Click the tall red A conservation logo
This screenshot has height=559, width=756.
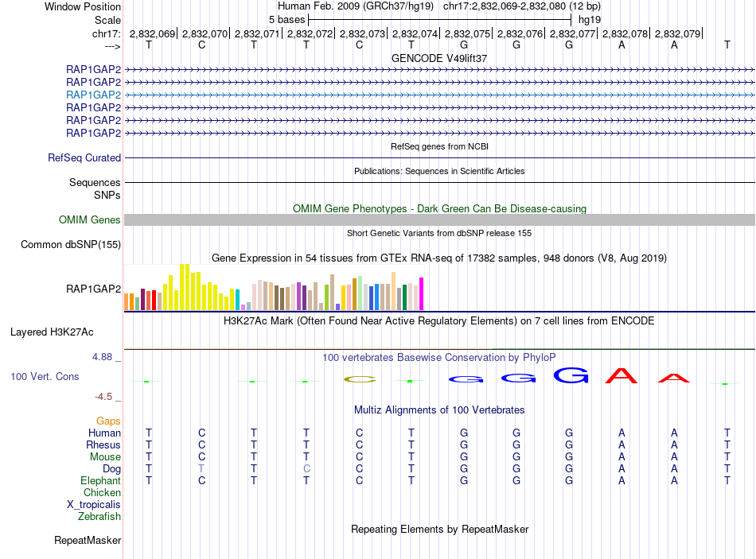(x=622, y=375)
